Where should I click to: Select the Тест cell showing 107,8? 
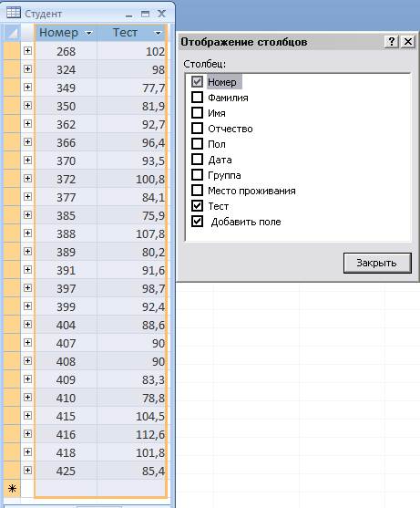pyautogui.click(x=132, y=233)
